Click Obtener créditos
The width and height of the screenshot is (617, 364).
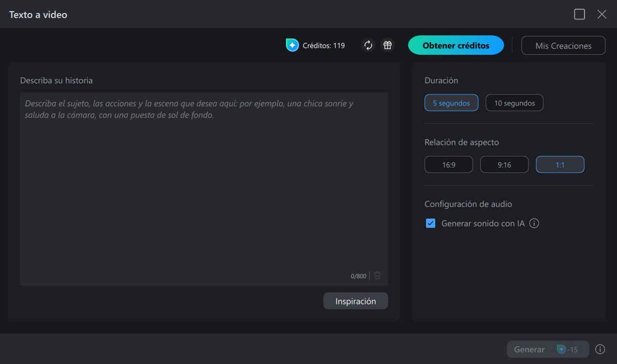point(456,45)
